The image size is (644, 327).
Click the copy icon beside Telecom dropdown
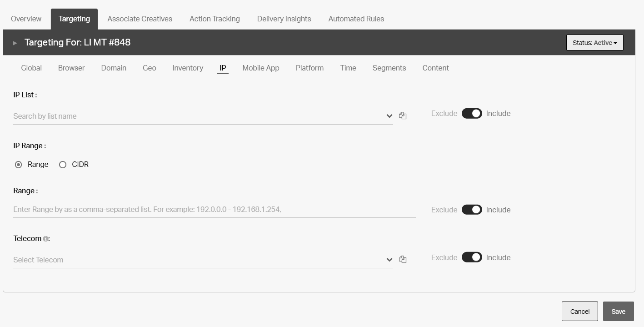(403, 259)
